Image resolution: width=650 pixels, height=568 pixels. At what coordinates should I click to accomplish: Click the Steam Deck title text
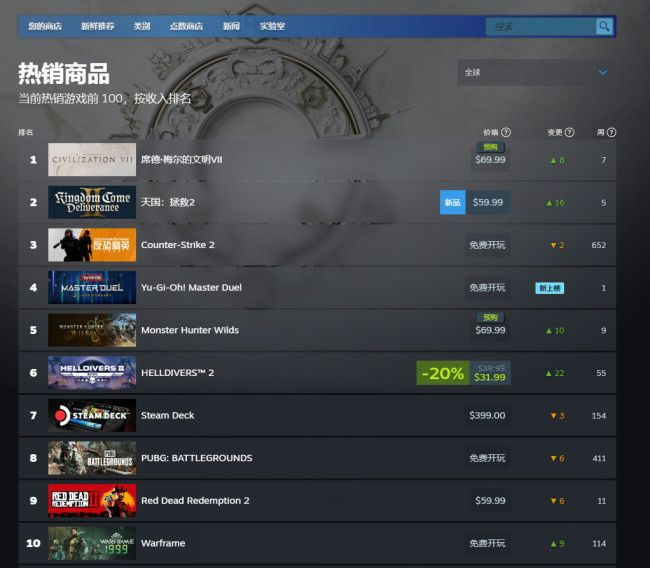(x=167, y=415)
